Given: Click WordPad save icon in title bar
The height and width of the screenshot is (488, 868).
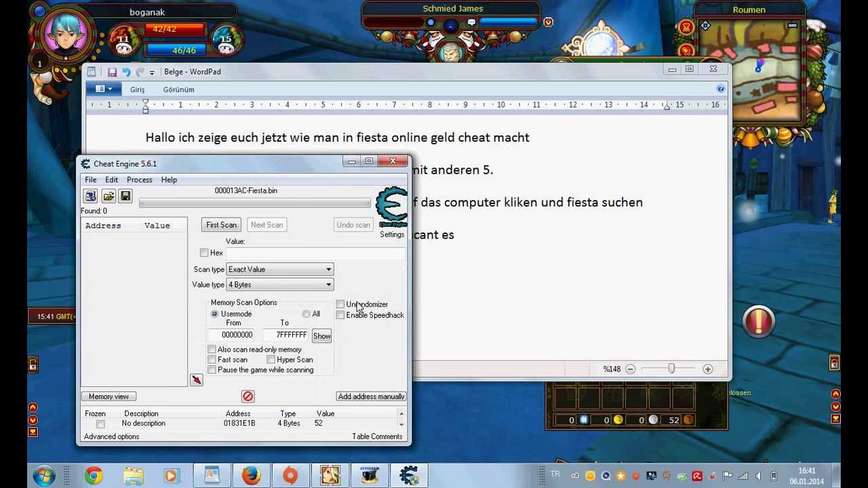Looking at the screenshot, I should (x=112, y=72).
